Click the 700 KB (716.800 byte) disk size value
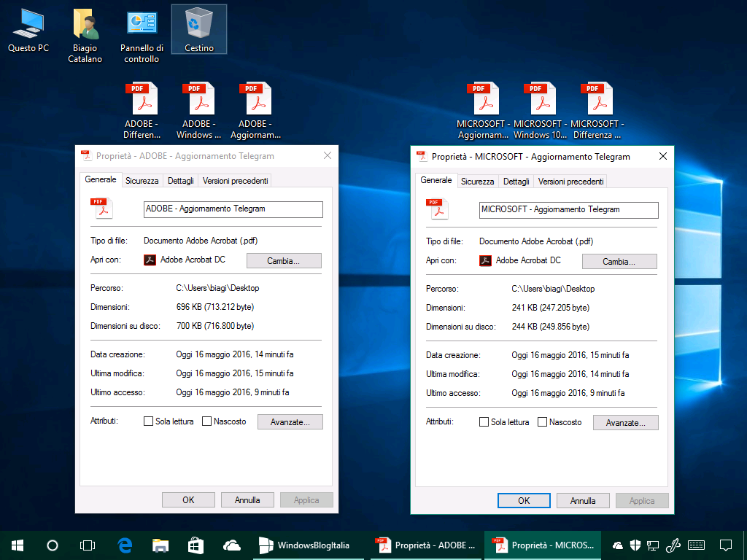The image size is (747, 560). click(x=215, y=326)
